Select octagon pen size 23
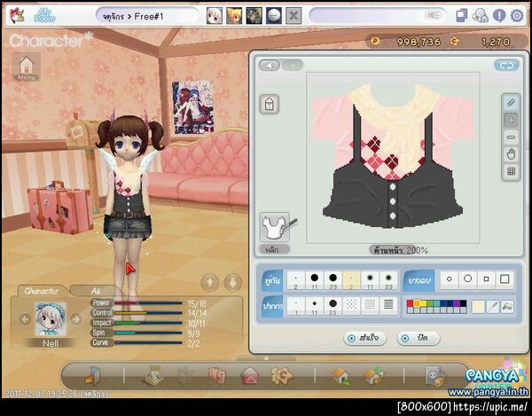Viewport: 532px width, 416px height. point(332,306)
